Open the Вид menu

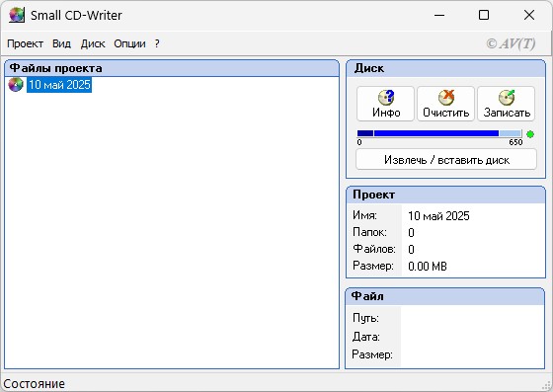point(61,43)
